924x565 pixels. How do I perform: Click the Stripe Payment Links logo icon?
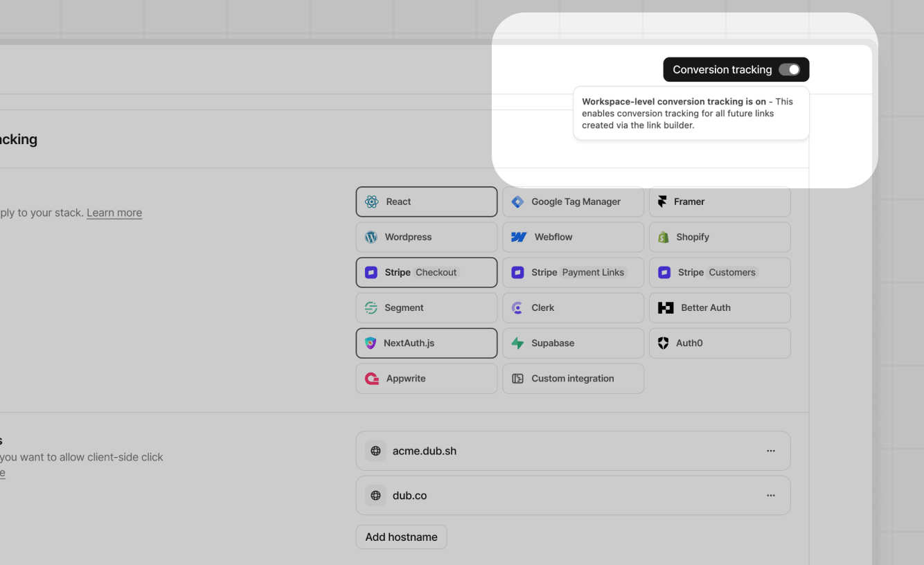517,272
